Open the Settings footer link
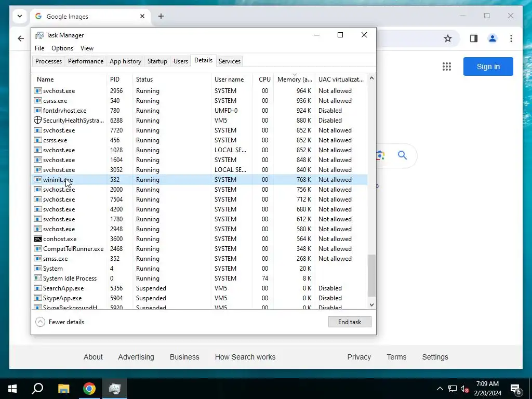This screenshot has width=532, height=399. tap(435, 357)
